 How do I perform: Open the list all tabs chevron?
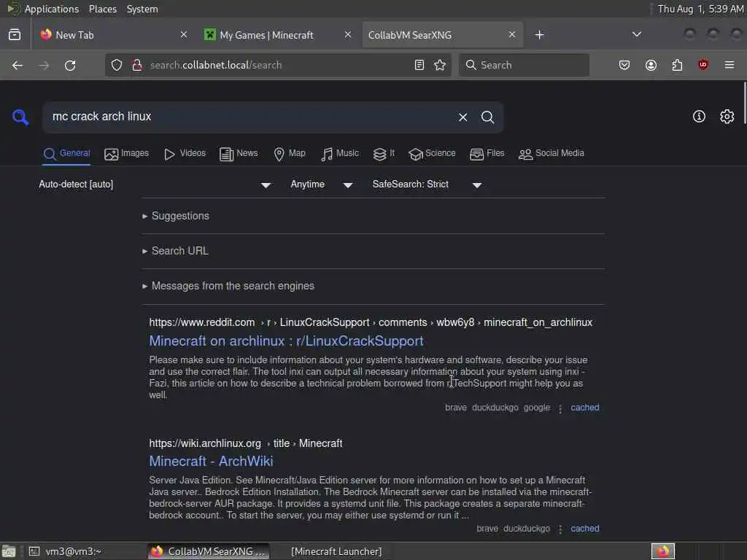pos(636,34)
